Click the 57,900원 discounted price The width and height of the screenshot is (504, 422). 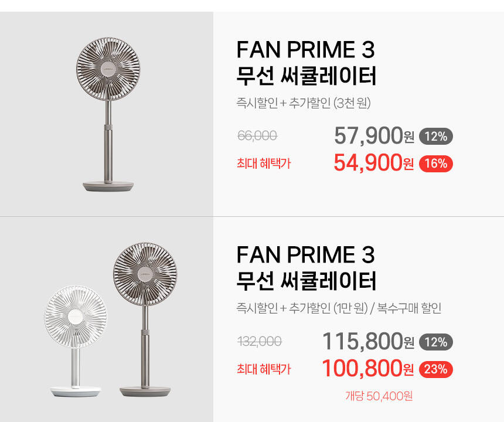coord(374,137)
